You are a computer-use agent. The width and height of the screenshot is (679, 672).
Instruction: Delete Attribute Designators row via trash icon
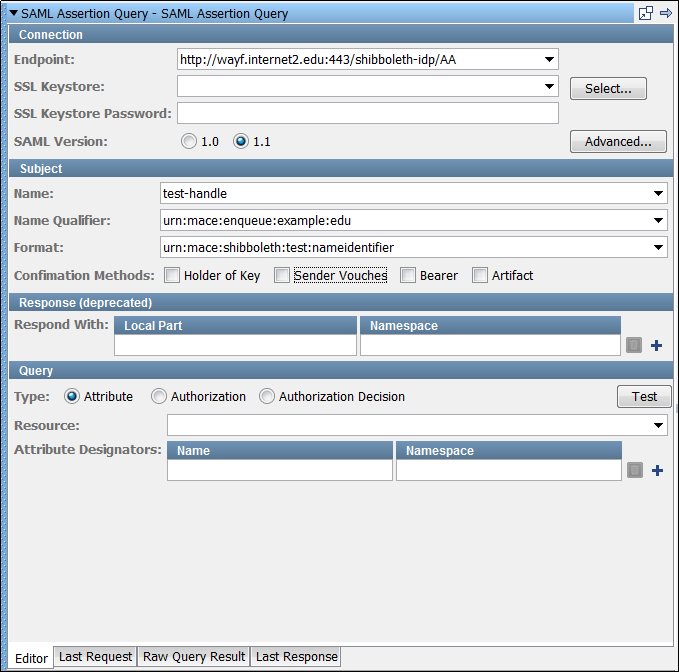635,470
